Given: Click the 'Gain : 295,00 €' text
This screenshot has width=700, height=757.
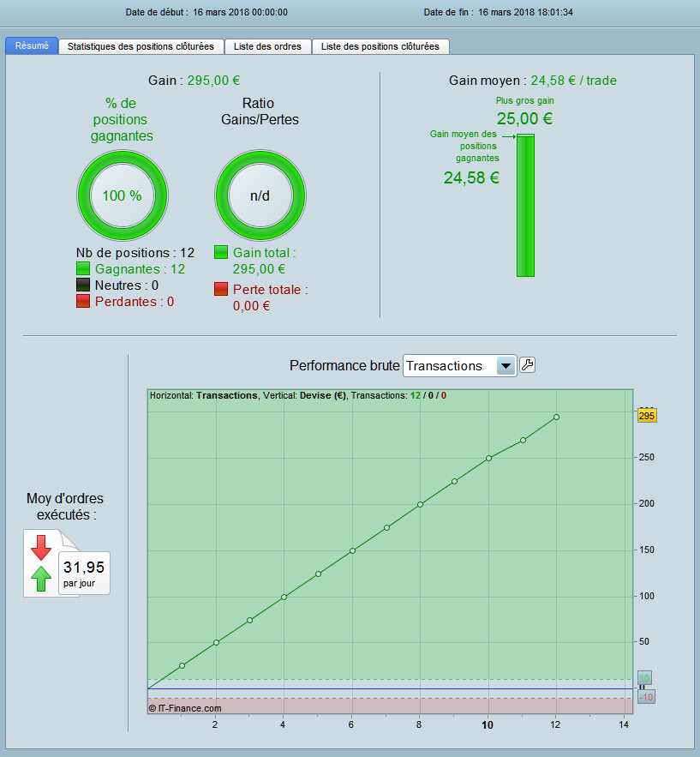Looking at the screenshot, I should coord(194,80).
